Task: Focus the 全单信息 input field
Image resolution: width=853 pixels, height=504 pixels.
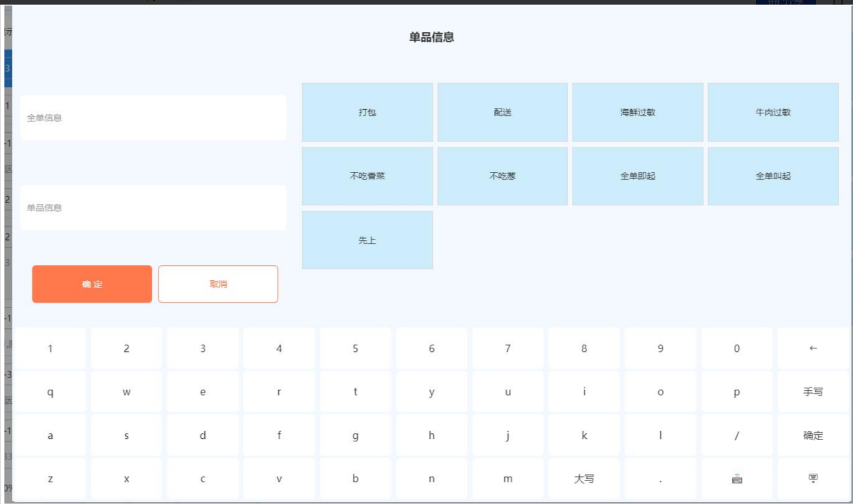Action: pyautogui.click(x=153, y=118)
